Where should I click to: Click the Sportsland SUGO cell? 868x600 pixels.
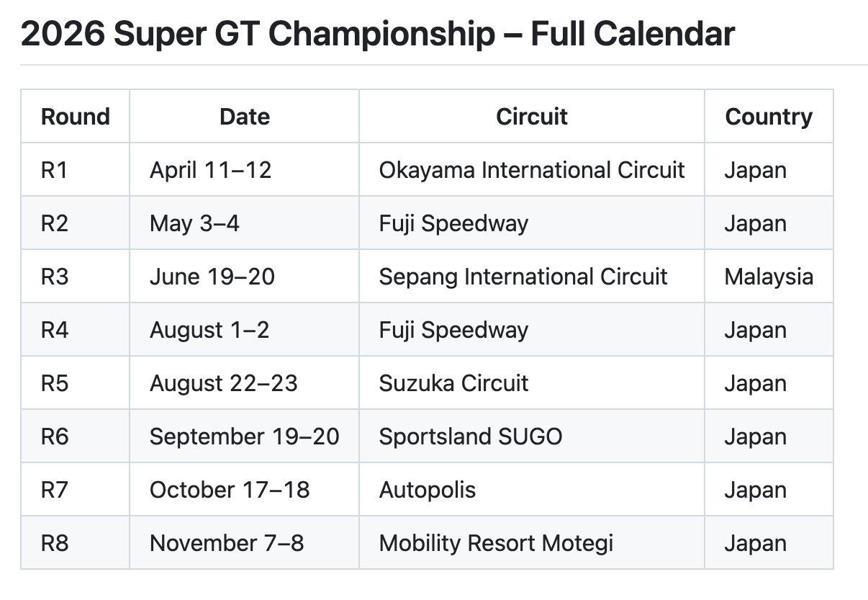(471, 436)
